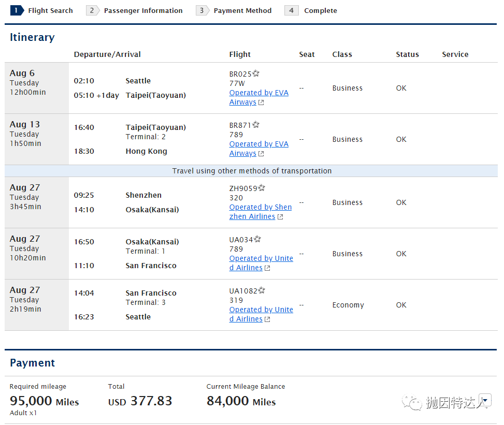Click the 'Service' column header
This screenshot has height=425, width=504.
tap(455, 54)
